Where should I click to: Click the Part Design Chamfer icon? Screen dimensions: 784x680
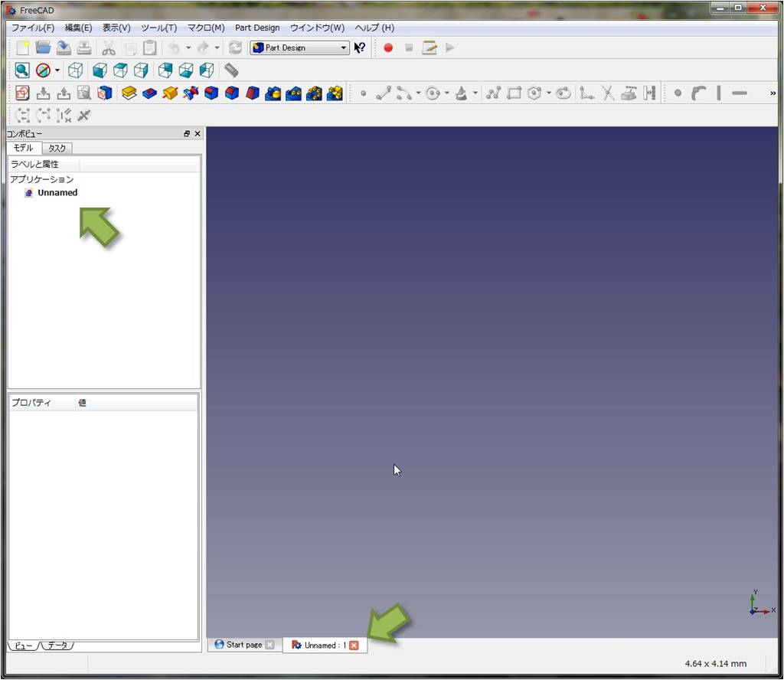coord(232,93)
